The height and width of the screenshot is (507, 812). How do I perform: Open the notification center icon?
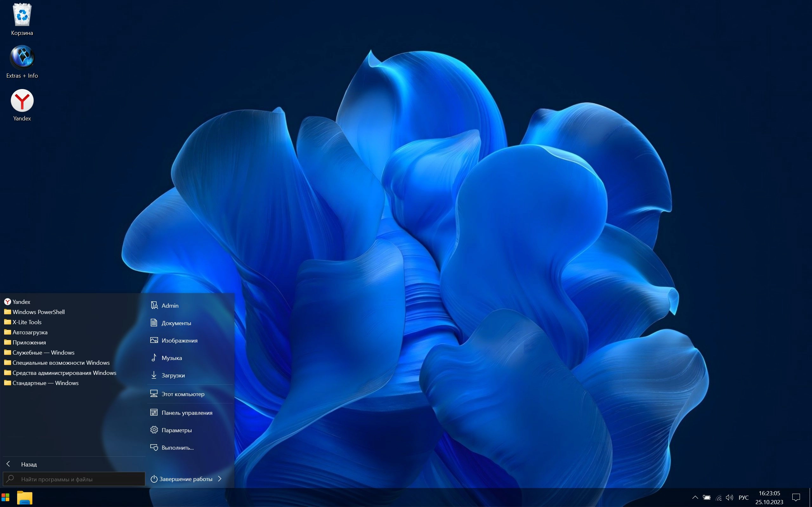pyautogui.click(x=796, y=497)
